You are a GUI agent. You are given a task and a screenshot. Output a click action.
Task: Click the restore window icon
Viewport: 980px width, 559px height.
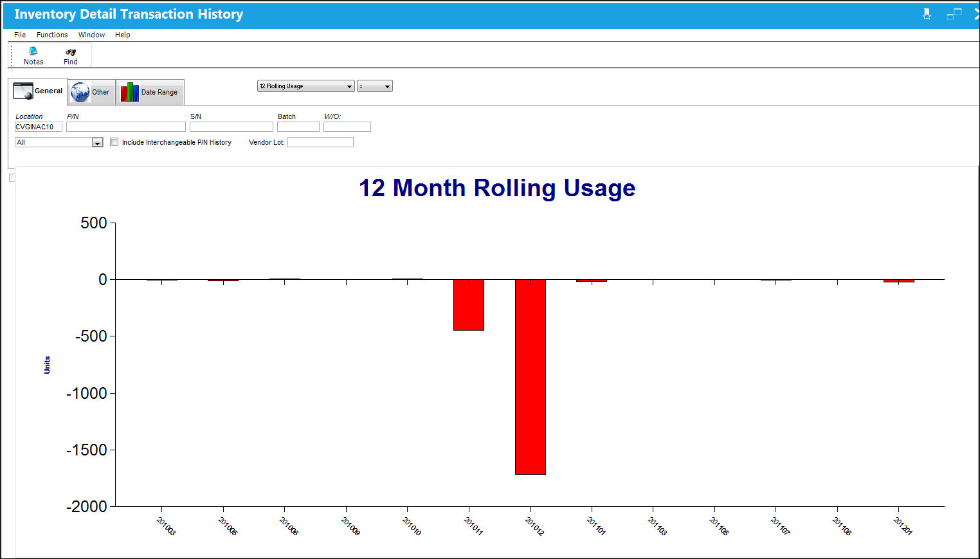coord(954,14)
